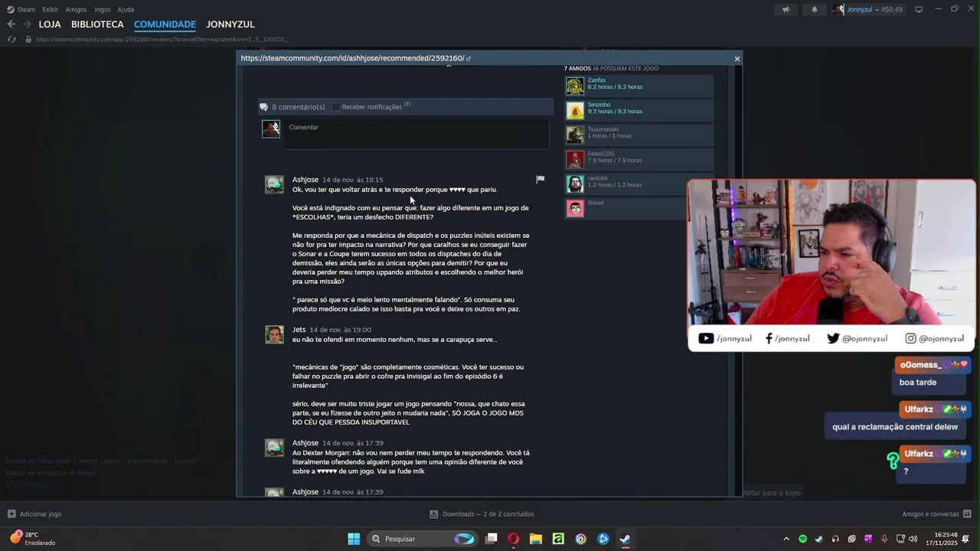Open Gioud friend avatar
The width and height of the screenshot is (980, 551).
tap(575, 208)
